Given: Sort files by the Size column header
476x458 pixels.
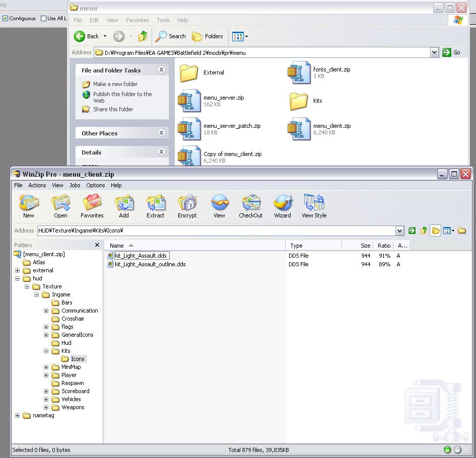Looking at the screenshot, I should (365, 246).
